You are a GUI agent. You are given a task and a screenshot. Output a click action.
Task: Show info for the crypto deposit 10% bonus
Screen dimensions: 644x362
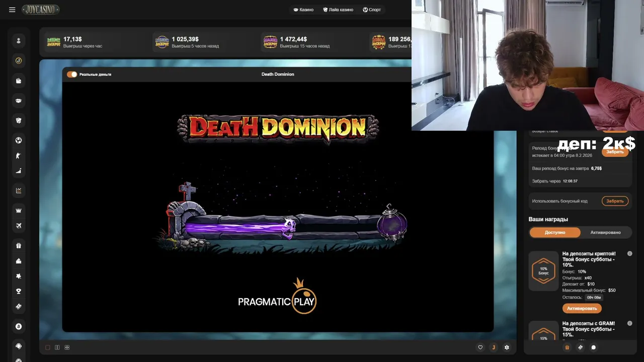click(x=629, y=254)
